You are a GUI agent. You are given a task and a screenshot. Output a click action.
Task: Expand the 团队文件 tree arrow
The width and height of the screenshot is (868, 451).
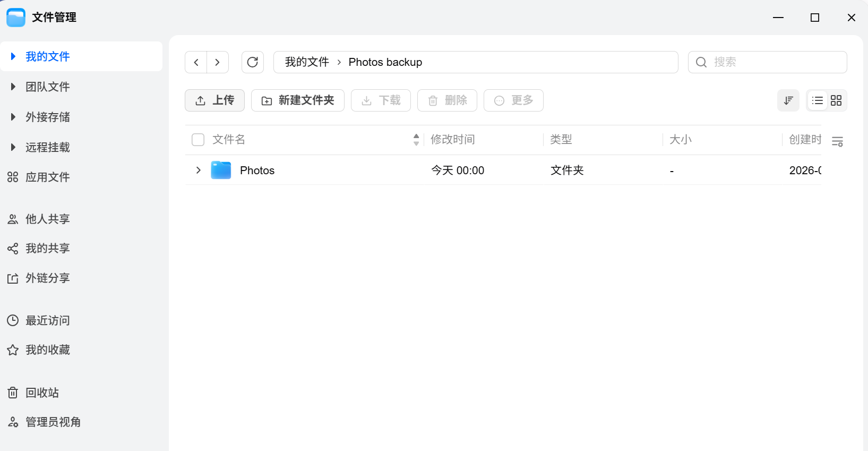(x=13, y=87)
